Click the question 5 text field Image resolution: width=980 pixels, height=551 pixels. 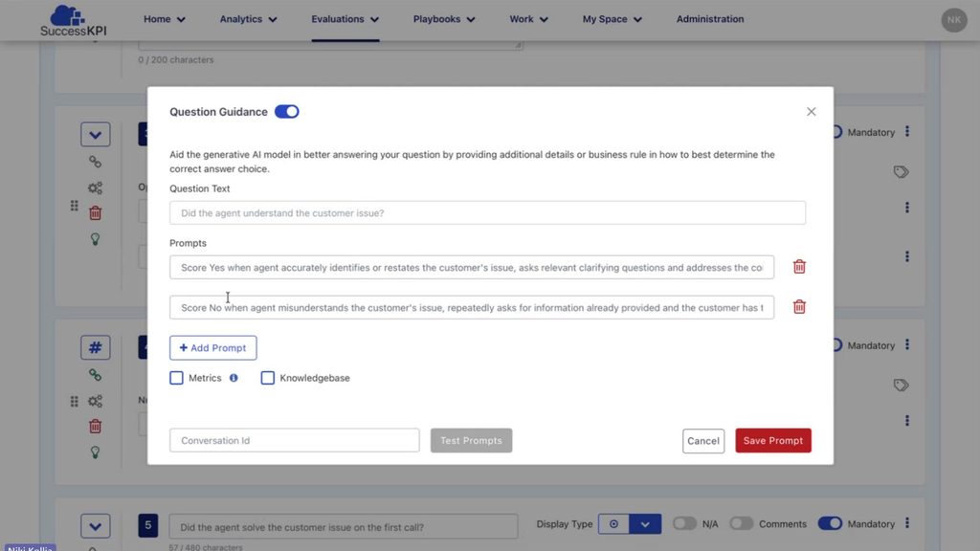344,527
